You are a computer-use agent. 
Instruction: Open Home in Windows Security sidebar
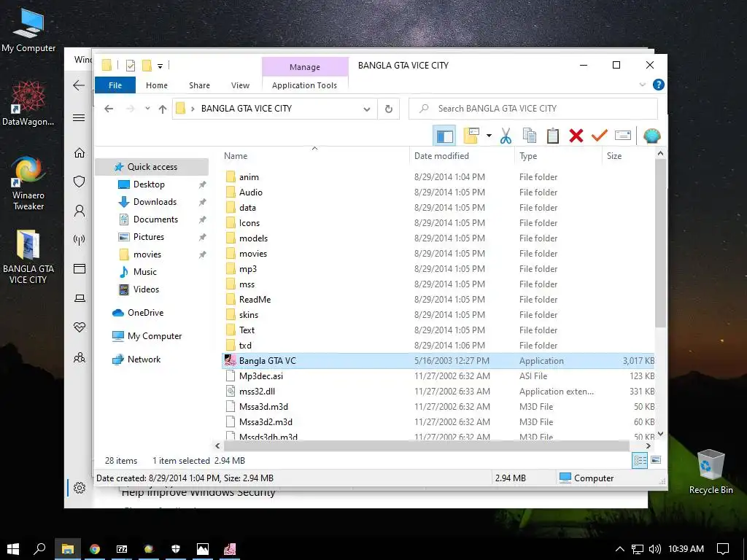80,153
